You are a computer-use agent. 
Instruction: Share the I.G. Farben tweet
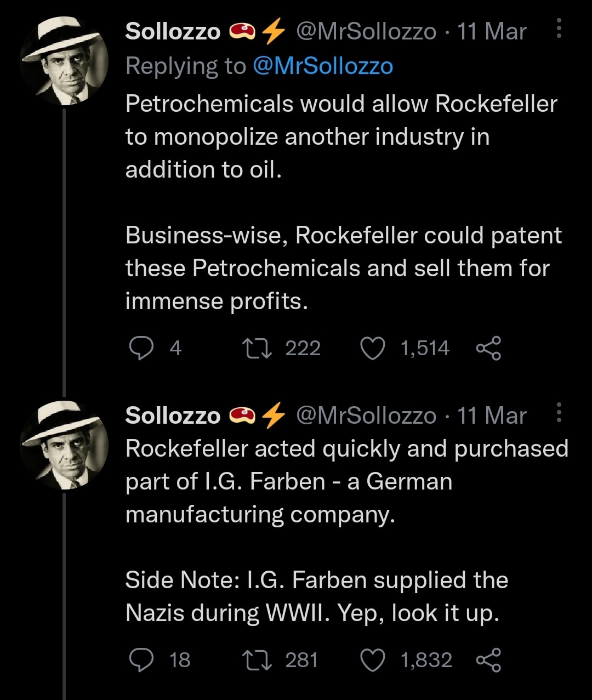(488, 660)
